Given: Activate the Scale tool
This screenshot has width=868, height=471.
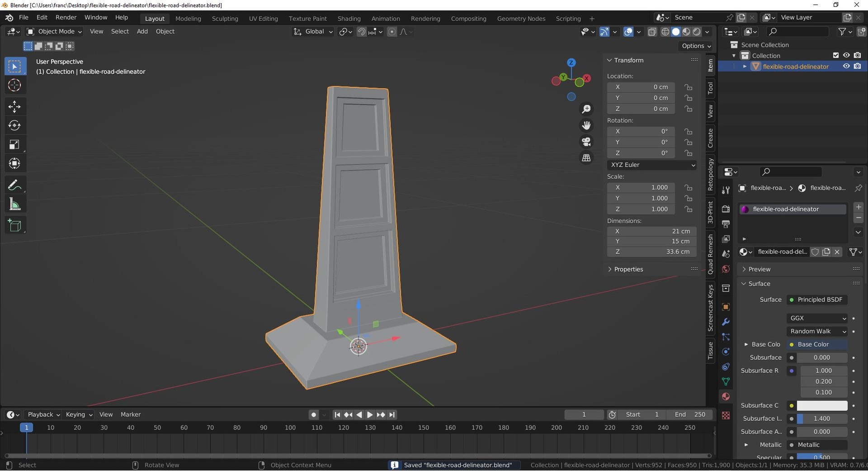Looking at the screenshot, I should (14, 145).
